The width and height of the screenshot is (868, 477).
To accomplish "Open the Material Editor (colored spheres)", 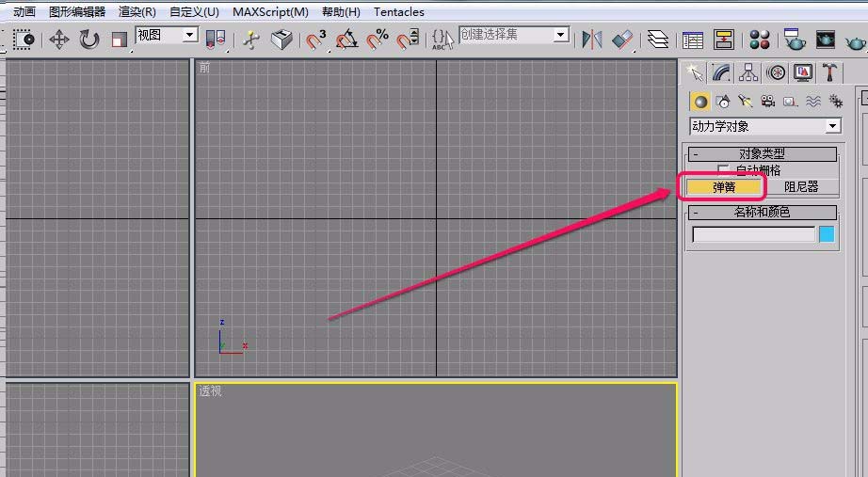I will [x=760, y=40].
